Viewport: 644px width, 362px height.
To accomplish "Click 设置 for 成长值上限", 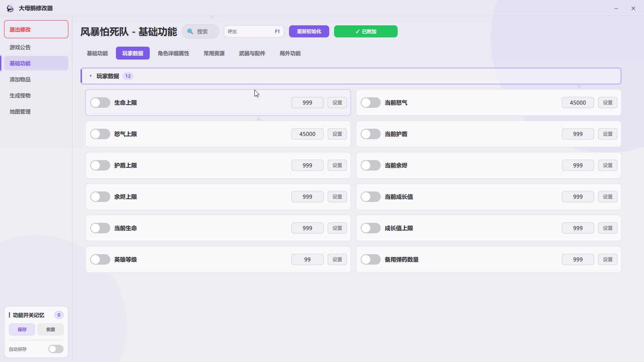I will (608, 228).
